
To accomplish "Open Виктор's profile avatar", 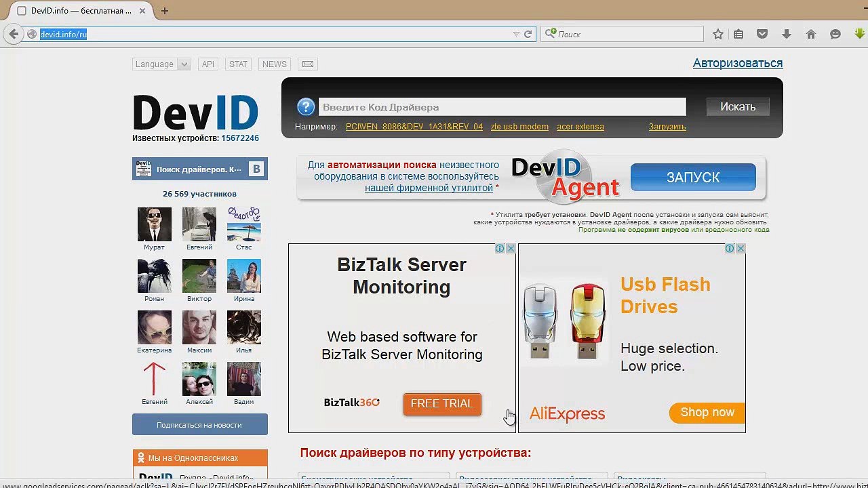I will click(x=199, y=276).
